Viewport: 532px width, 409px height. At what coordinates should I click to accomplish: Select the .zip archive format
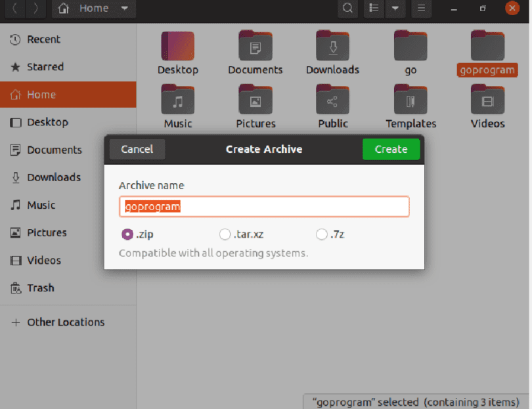[x=127, y=234]
